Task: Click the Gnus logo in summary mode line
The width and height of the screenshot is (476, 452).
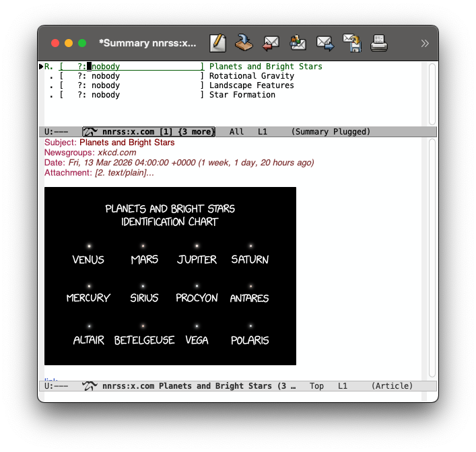Action: coord(90,132)
